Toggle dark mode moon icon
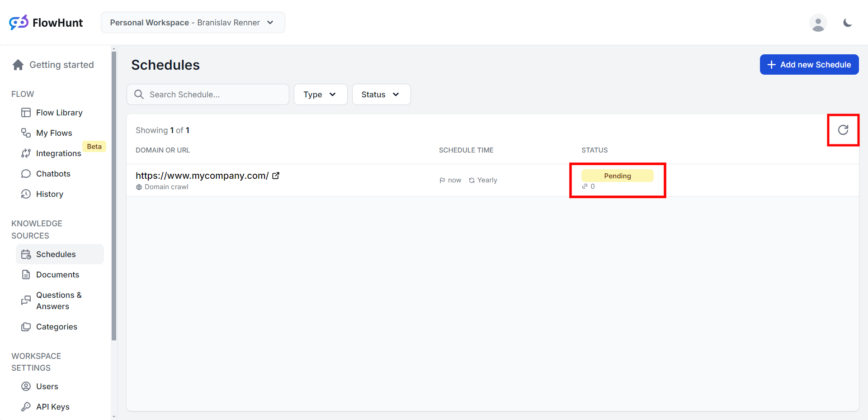This screenshot has width=868, height=420. click(847, 23)
